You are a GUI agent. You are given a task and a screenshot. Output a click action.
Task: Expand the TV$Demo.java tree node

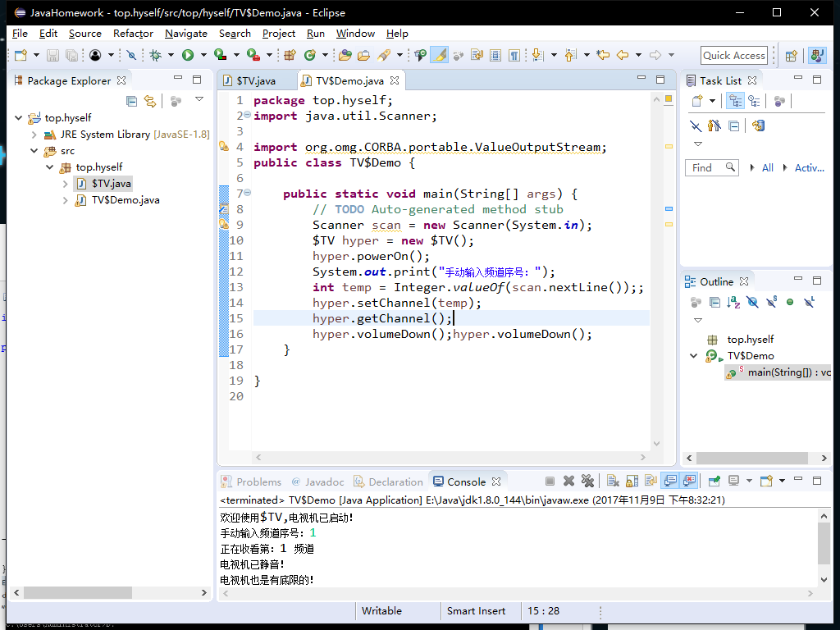click(66, 200)
